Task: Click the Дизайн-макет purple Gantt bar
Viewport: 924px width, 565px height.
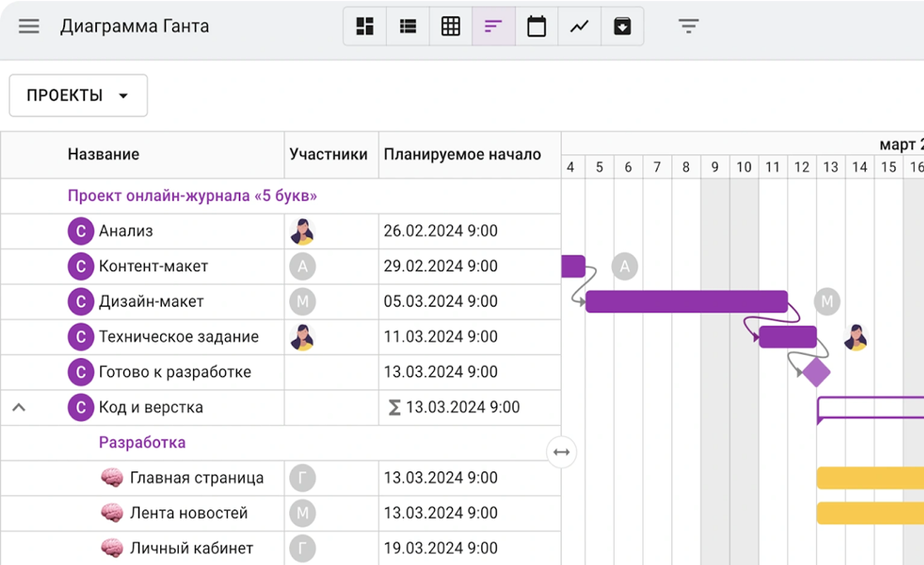Action: [686, 301]
